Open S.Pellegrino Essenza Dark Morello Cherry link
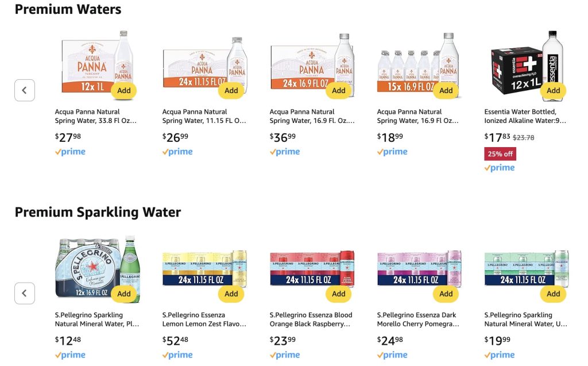Viewport: 588px width, 366px height. tap(418, 319)
